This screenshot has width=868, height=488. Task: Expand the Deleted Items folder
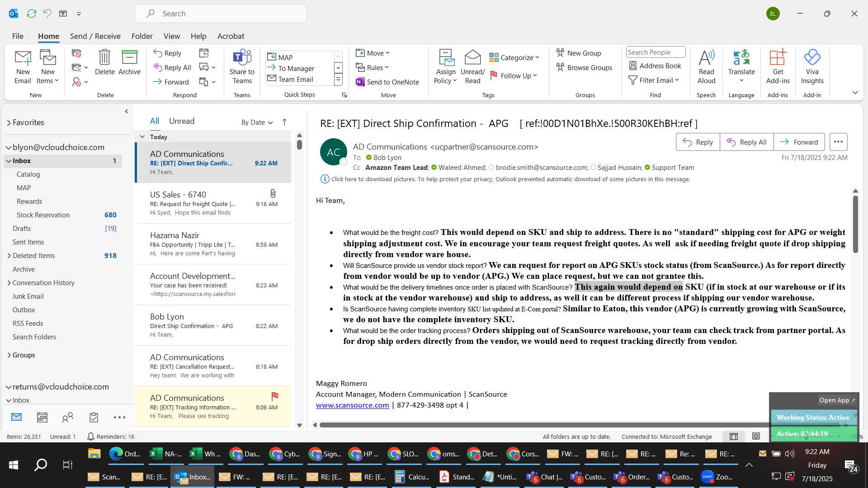[x=9, y=255]
